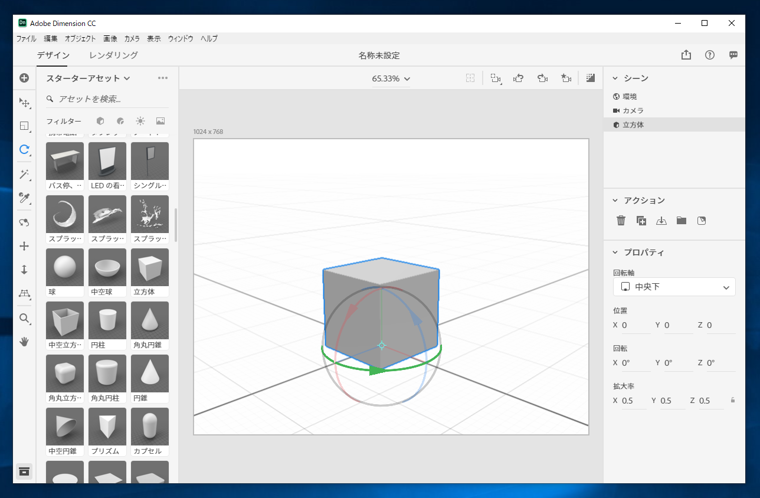Select the Hand tool
Image resolution: width=760 pixels, height=498 pixels.
coord(24,342)
